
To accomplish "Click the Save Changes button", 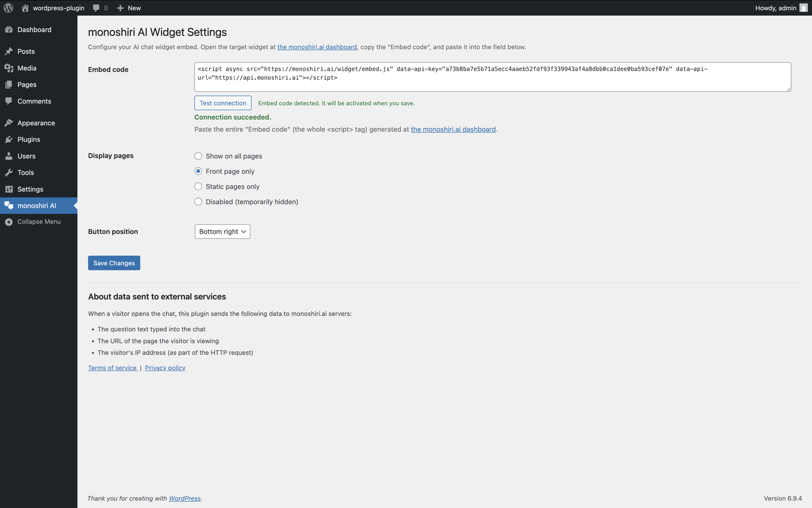I will point(114,263).
